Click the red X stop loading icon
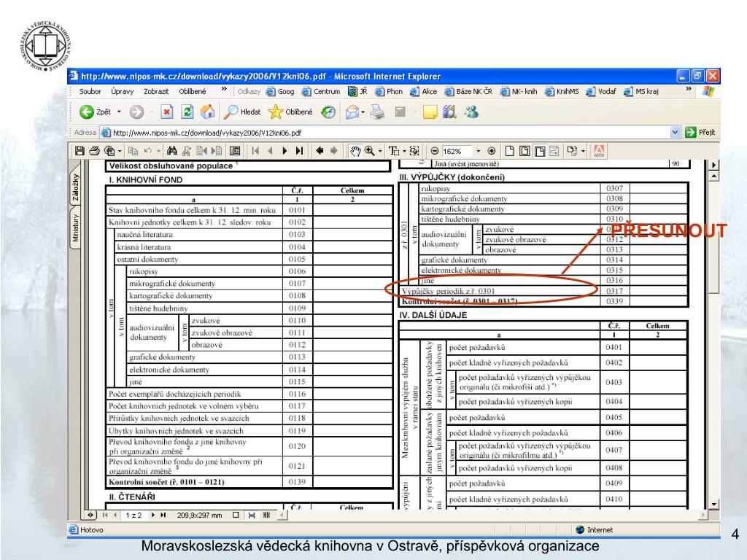Viewport: 747px width, 560px height. 166,112
